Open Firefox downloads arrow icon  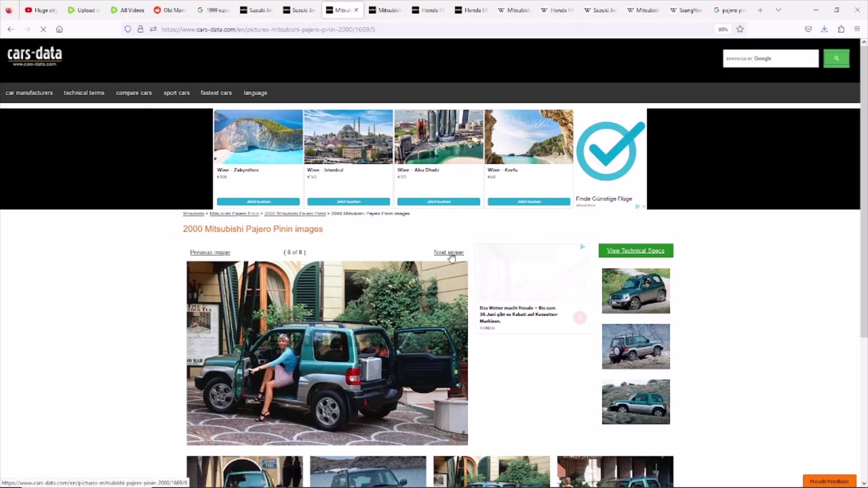click(824, 29)
